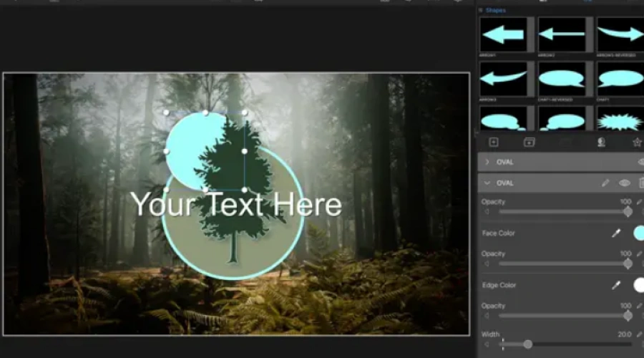Screen dimensions: 644x358
Task: Open the white Edge Color swatch
Action: 639,285
